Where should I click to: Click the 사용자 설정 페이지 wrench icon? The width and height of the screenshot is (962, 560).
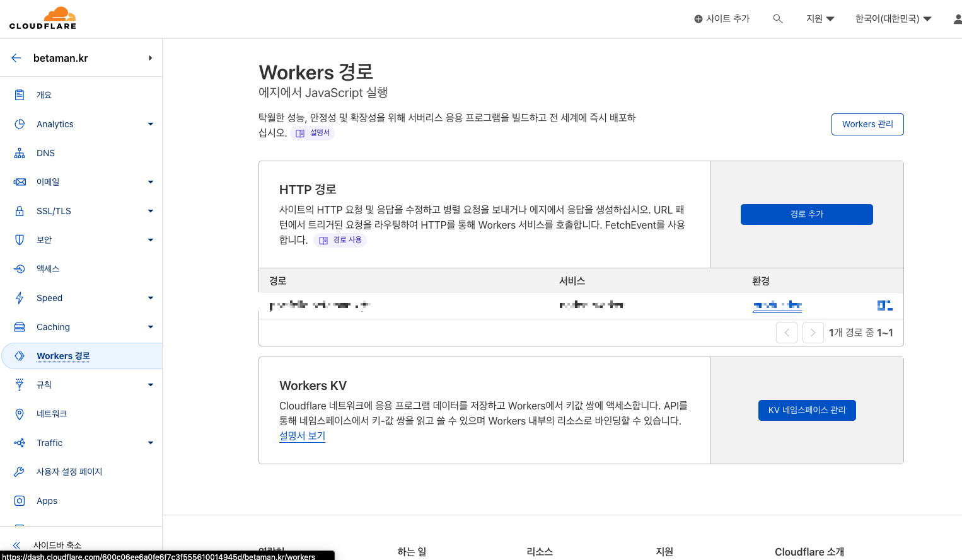point(20,472)
